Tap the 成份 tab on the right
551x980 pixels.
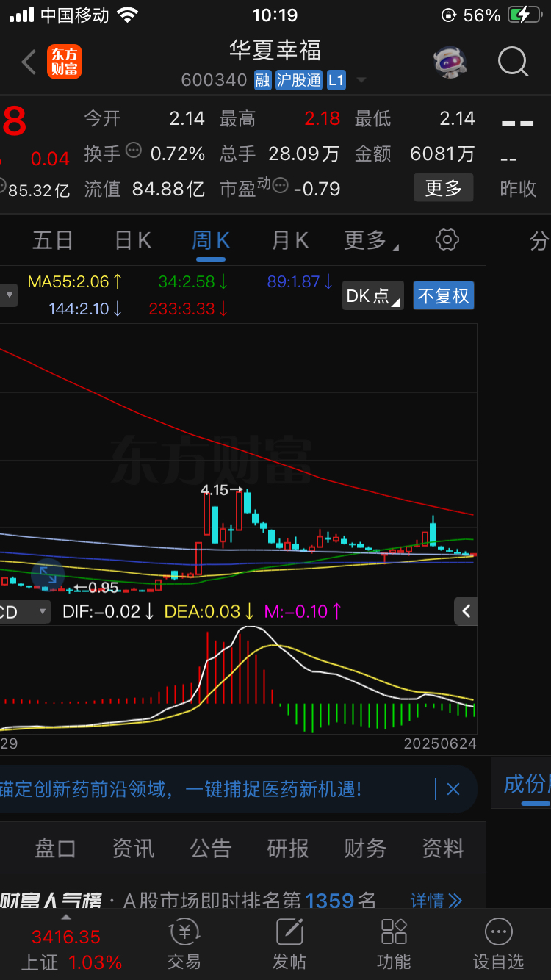coord(525,784)
